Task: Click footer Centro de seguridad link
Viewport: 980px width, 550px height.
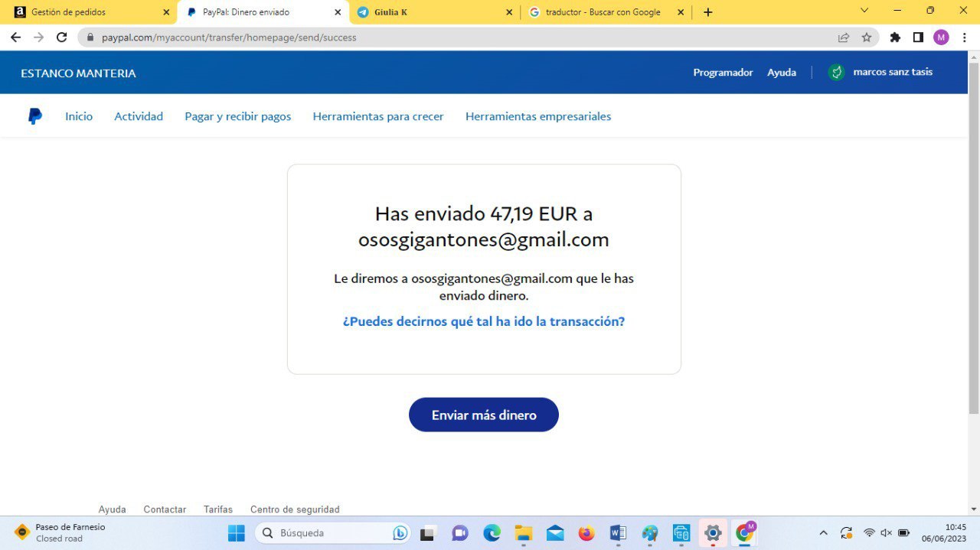Action: (295, 509)
